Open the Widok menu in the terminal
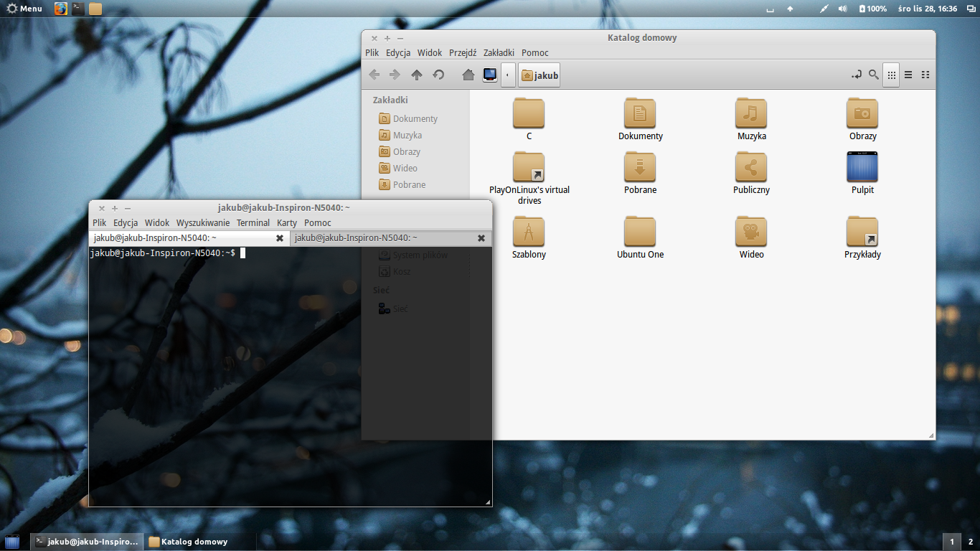 click(x=157, y=223)
